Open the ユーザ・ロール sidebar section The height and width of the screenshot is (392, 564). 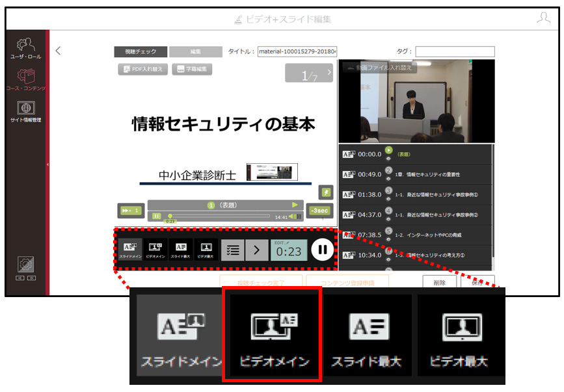pyautogui.click(x=25, y=49)
